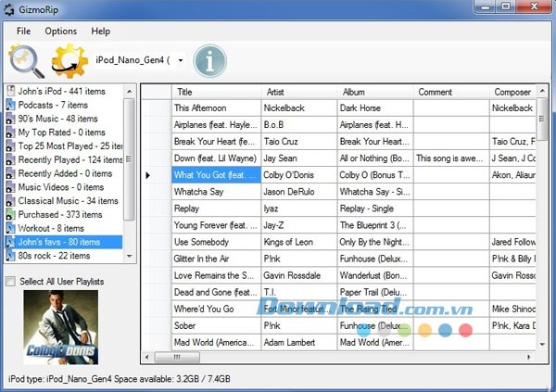Open the iPod_Nano_Gen4 device dropdown
Viewport: 556px width, 392px height.
coord(180,61)
